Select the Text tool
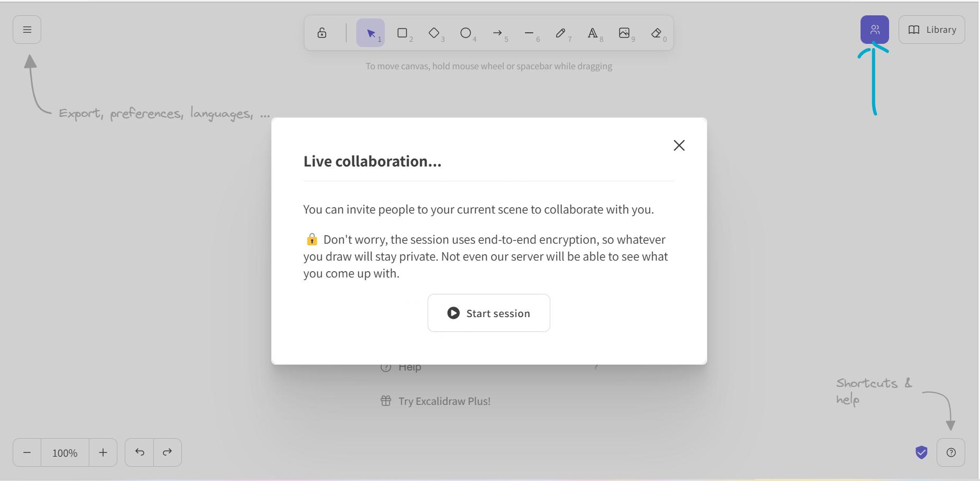Screen dimensions: 980x481 coord(593,33)
